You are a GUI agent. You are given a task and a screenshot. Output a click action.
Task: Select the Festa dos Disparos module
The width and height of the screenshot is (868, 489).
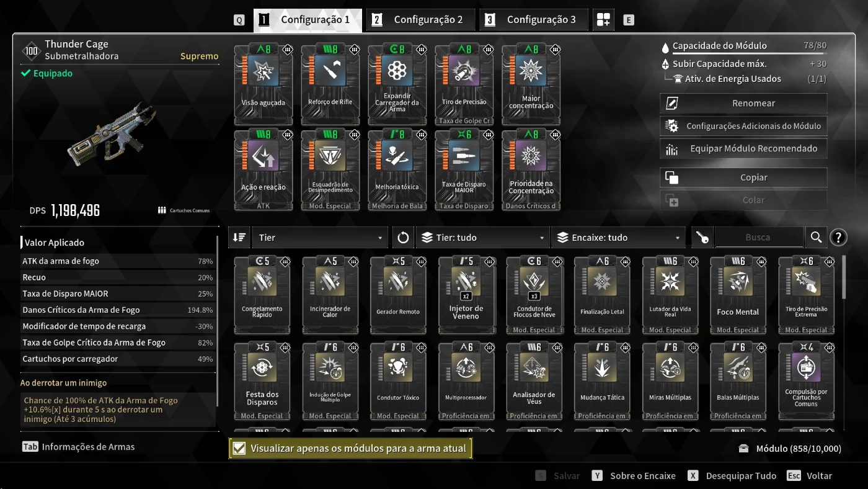pyautogui.click(x=262, y=380)
